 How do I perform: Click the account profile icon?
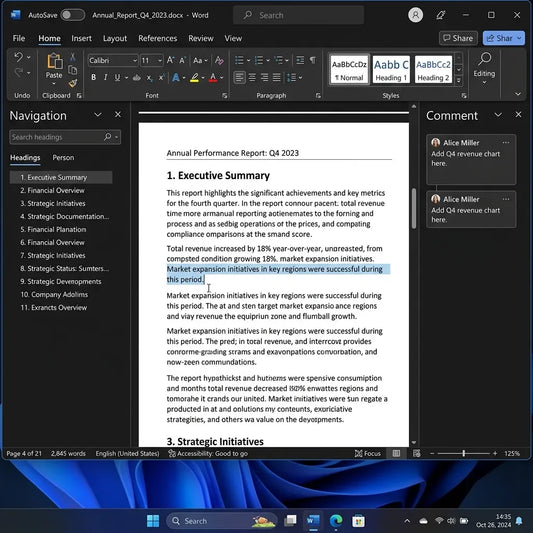415,15
